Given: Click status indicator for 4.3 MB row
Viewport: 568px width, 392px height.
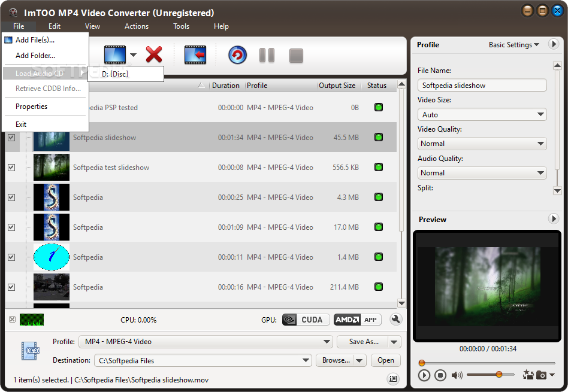Looking at the screenshot, I should click(x=379, y=197).
